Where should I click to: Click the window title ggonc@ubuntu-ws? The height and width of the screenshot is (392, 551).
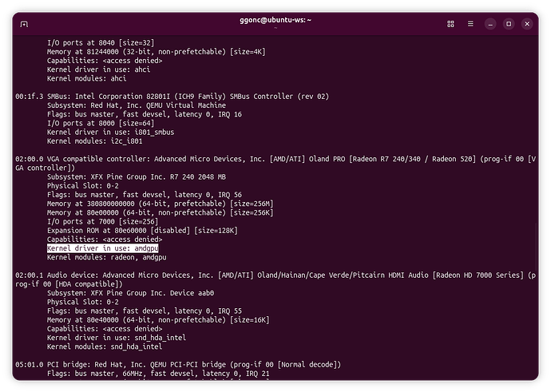pos(275,20)
